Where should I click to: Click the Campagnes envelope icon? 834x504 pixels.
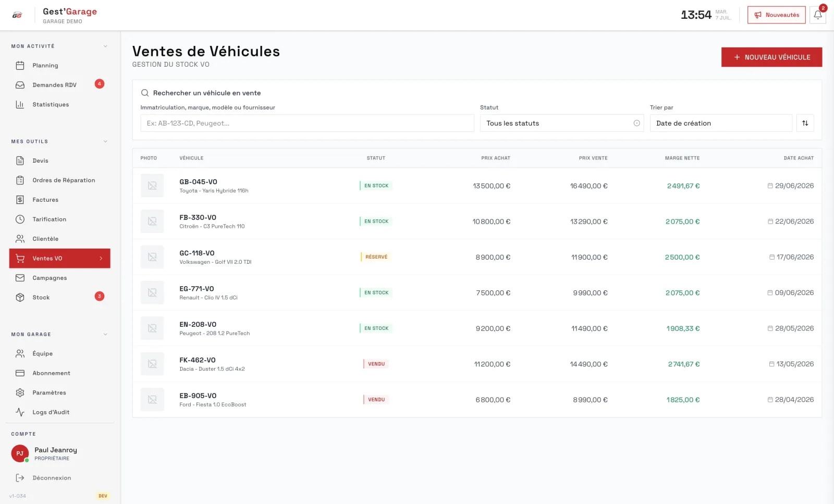(x=20, y=278)
